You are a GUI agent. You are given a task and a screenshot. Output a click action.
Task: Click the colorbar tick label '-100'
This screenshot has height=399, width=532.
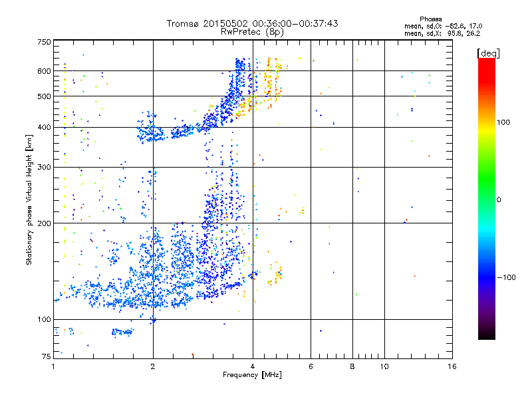[506, 277]
